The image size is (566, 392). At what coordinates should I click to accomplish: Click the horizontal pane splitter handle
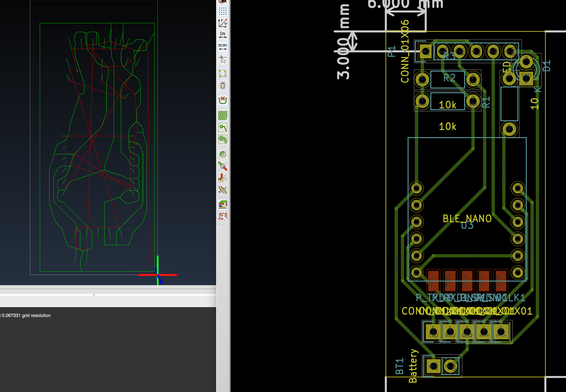pyautogui.click(x=94, y=295)
